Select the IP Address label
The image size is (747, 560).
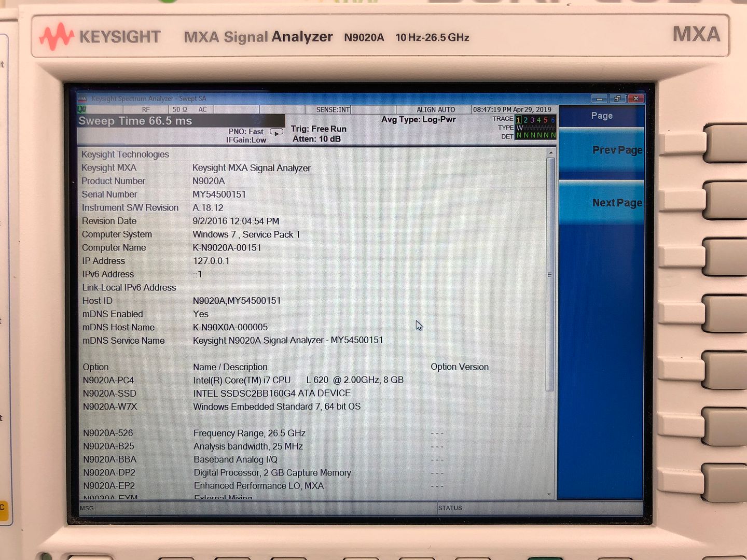point(103,261)
